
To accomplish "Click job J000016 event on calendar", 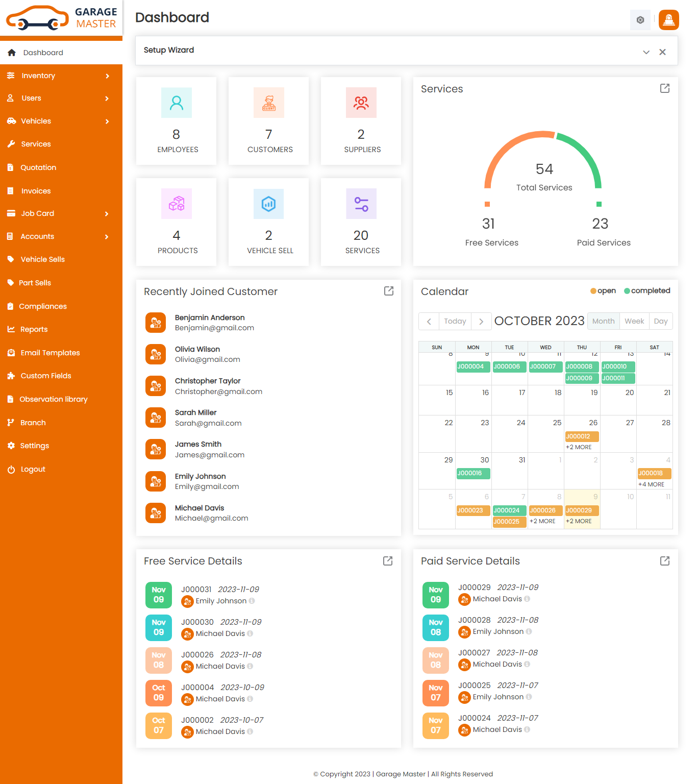I will (473, 473).
